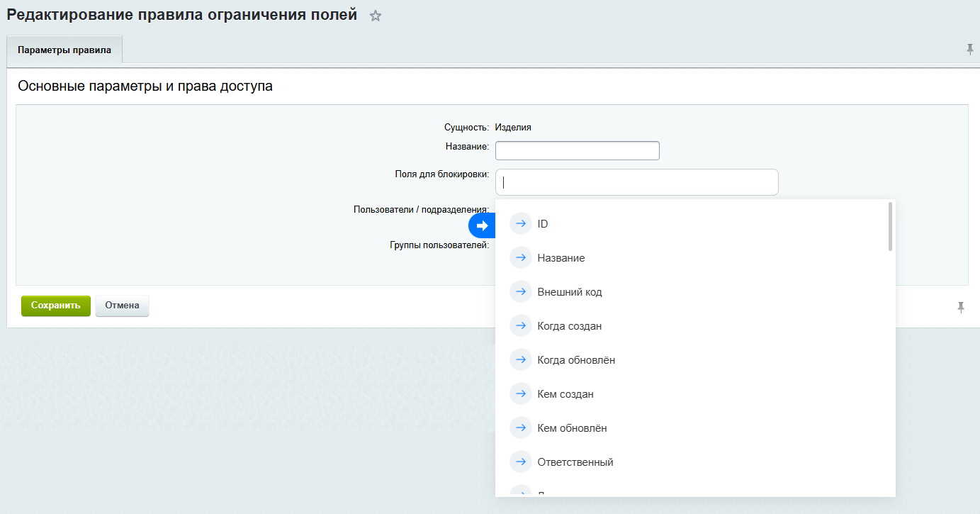This screenshot has width=980, height=514.
Task: Click the arrow icon next to ID
Action: point(521,223)
